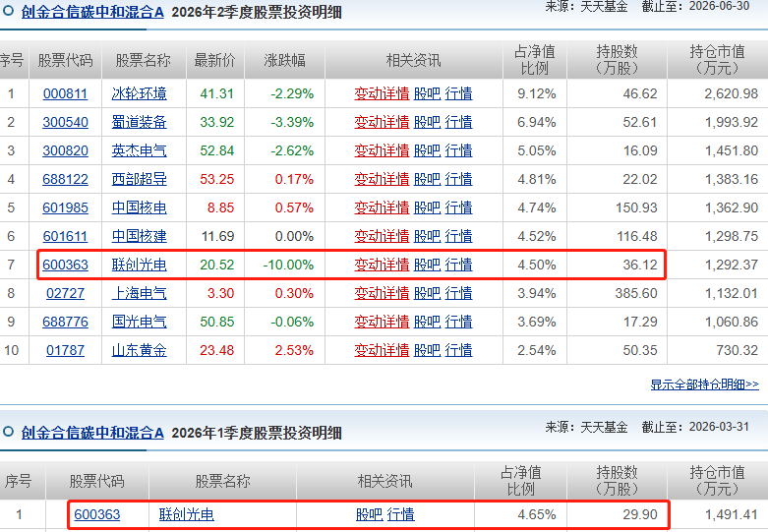Select 中国核建 latest price 11.69
The width and height of the screenshot is (768, 532).
click(x=218, y=236)
